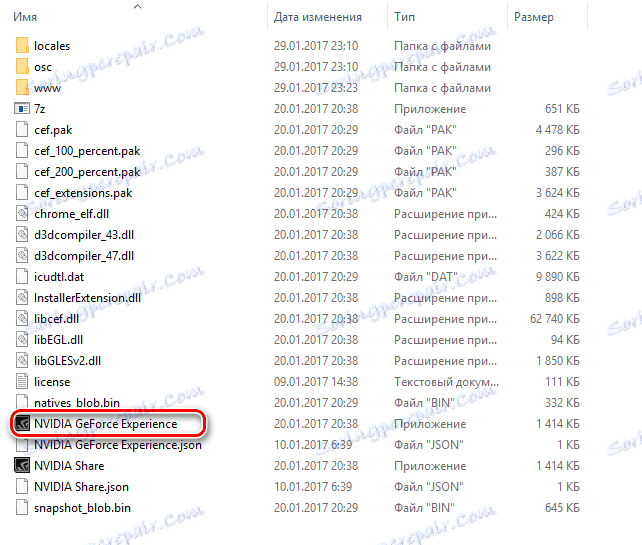Click the snapshot_blob.bin file icon
The width and height of the screenshot is (642, 545).
22,508
